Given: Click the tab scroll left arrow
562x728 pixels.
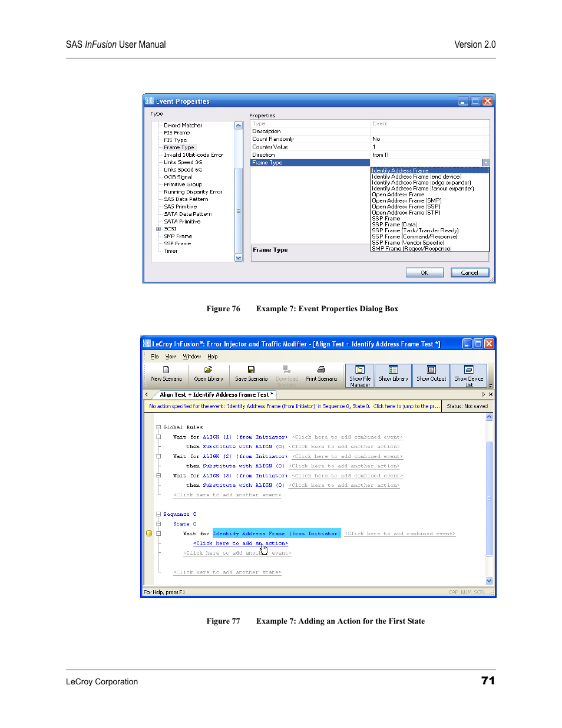Looking at the screenshot, I should (147, 394).
